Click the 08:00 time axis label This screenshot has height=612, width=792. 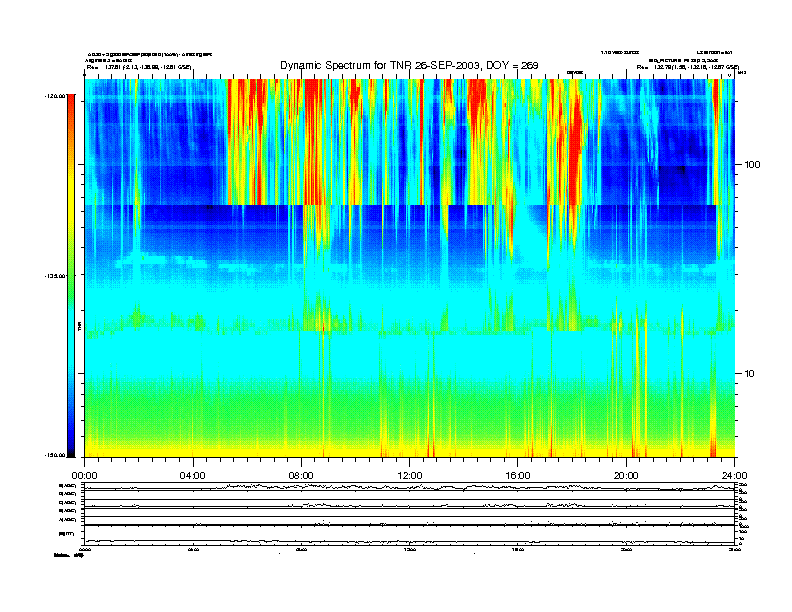[x=301, y=476]
